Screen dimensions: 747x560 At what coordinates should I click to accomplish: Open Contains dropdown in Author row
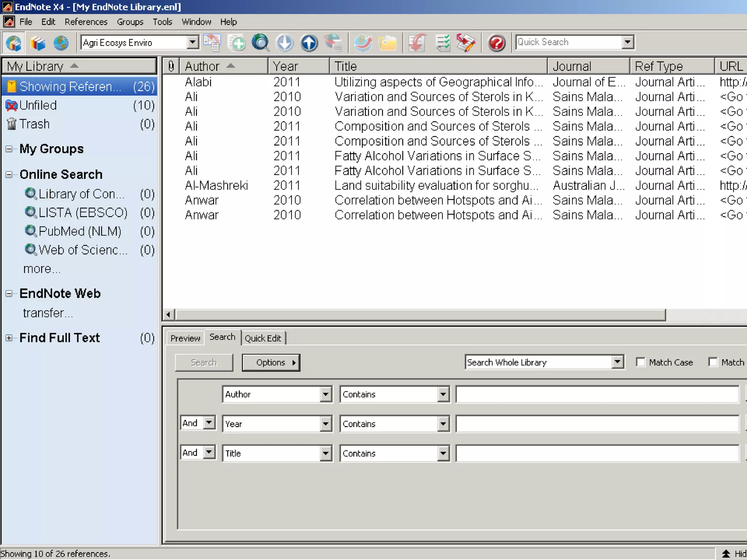(x=443, y=394)
